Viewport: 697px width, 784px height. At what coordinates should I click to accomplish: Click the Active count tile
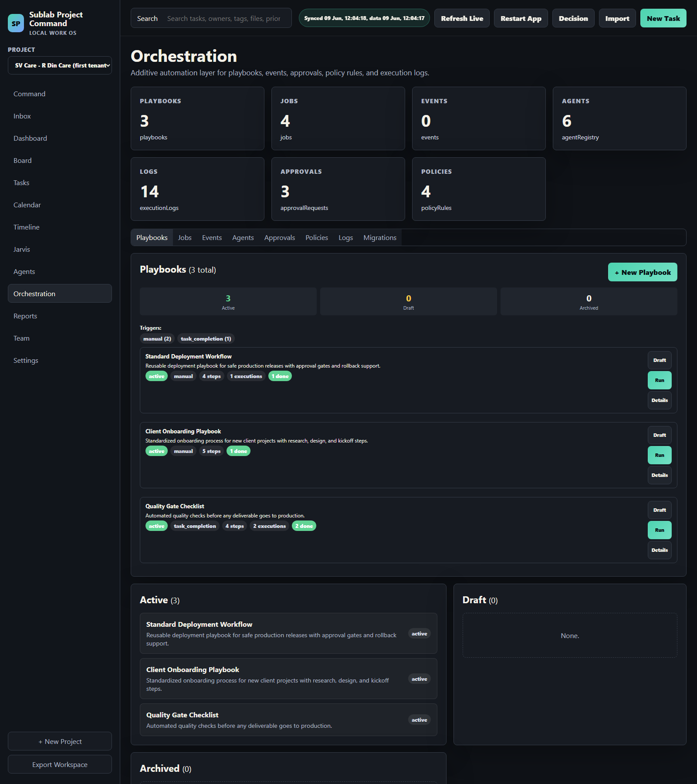pos(228,301)
